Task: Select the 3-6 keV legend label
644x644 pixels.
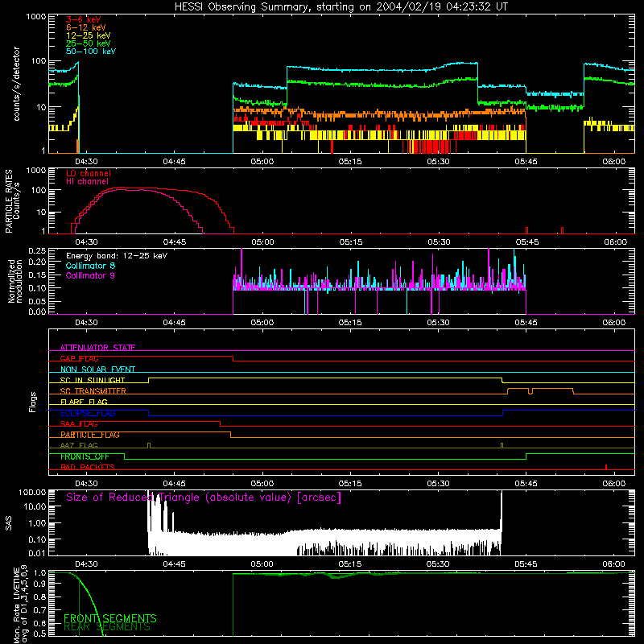Action: pos(84,19)
